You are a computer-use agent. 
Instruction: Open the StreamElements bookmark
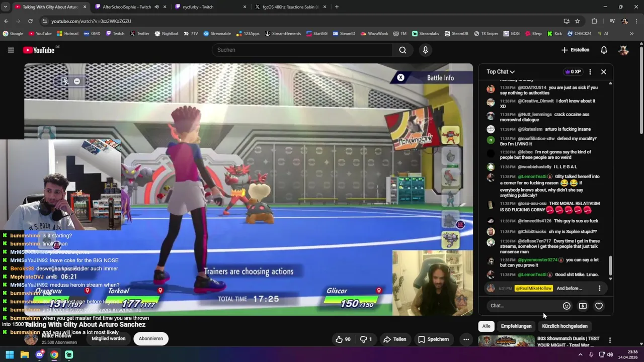coord(283,34)
